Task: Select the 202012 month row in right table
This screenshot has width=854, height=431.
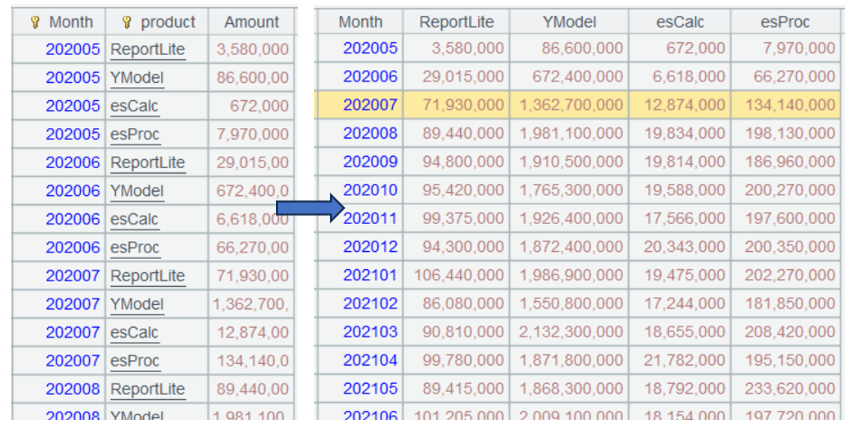Action: click(x=369, y=247)
